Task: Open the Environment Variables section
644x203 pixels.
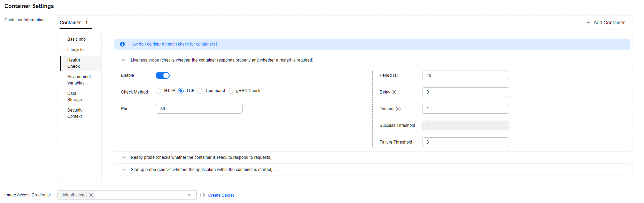Action: (79, 80)
